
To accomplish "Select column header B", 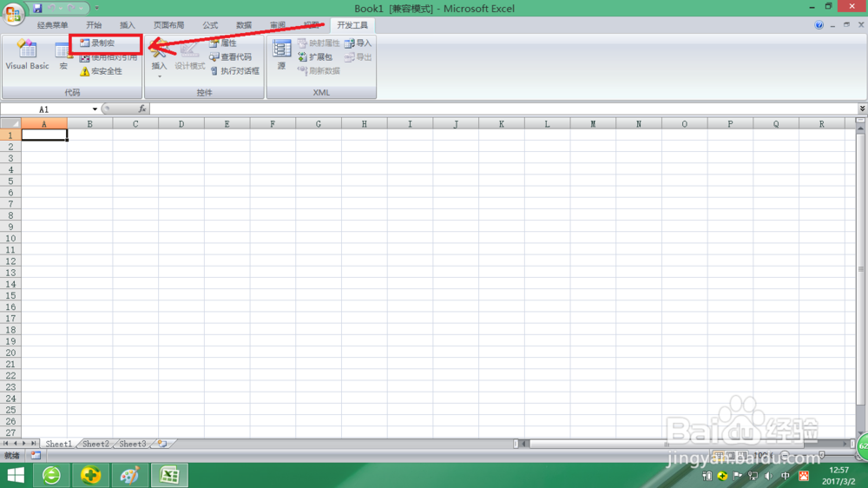I will 89,124.
